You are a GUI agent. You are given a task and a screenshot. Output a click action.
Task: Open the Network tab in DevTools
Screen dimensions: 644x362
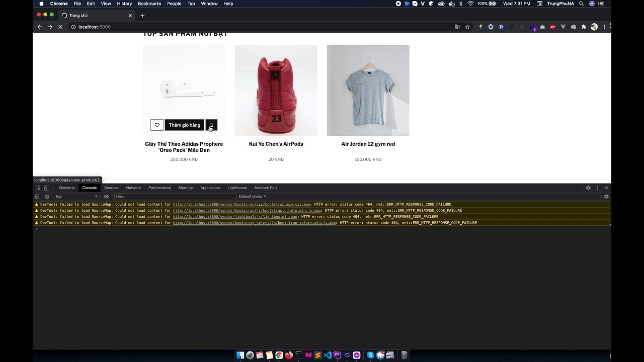[133, 188]
